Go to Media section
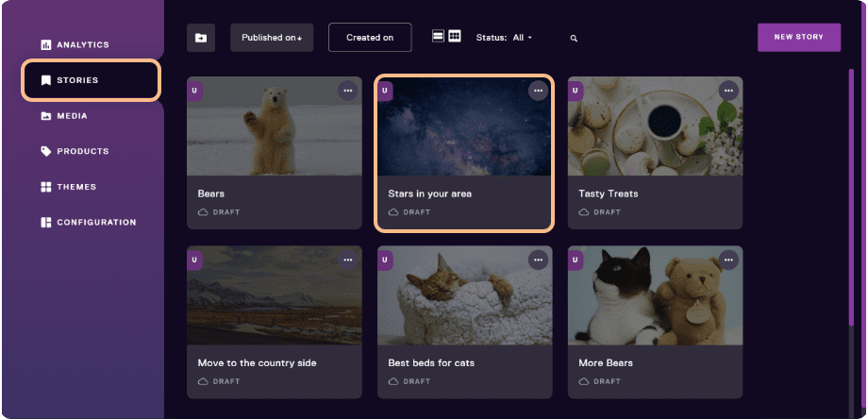The height and width of the screenshot is (419, 868). [64, 116]
